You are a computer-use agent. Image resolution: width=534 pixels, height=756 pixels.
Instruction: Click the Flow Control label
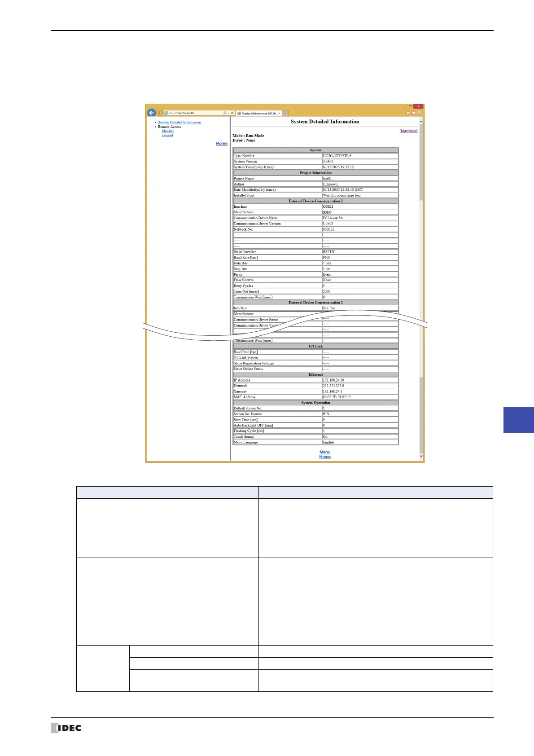coord(244,280)
